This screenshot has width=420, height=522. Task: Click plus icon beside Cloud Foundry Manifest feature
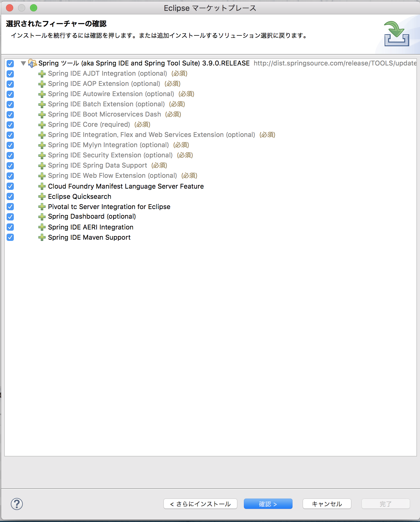pos(42,186)
